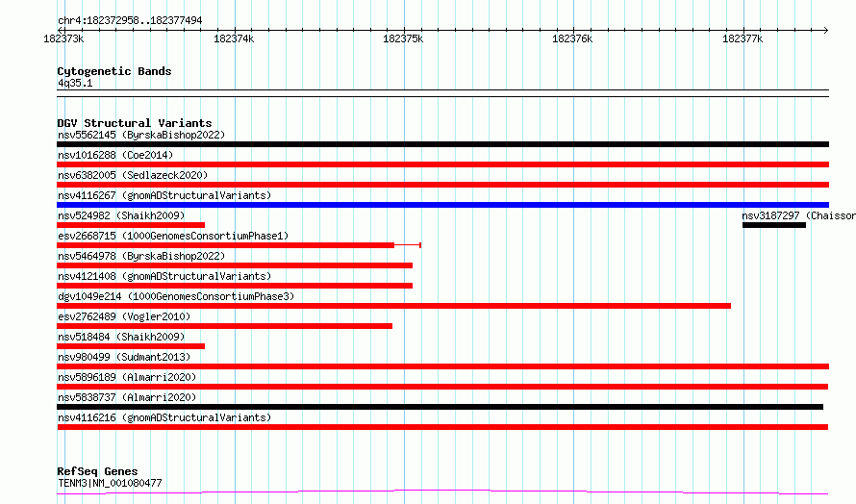The image size is (856, 504).
Task: Select the red nsv6382005 bar
Action: (442, 185)
